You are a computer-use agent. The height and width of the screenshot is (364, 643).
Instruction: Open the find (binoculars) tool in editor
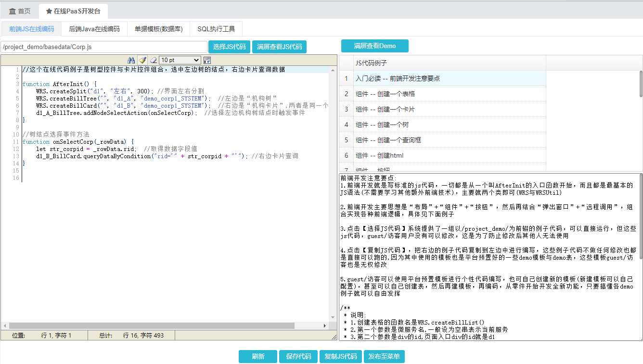(131, 60)
